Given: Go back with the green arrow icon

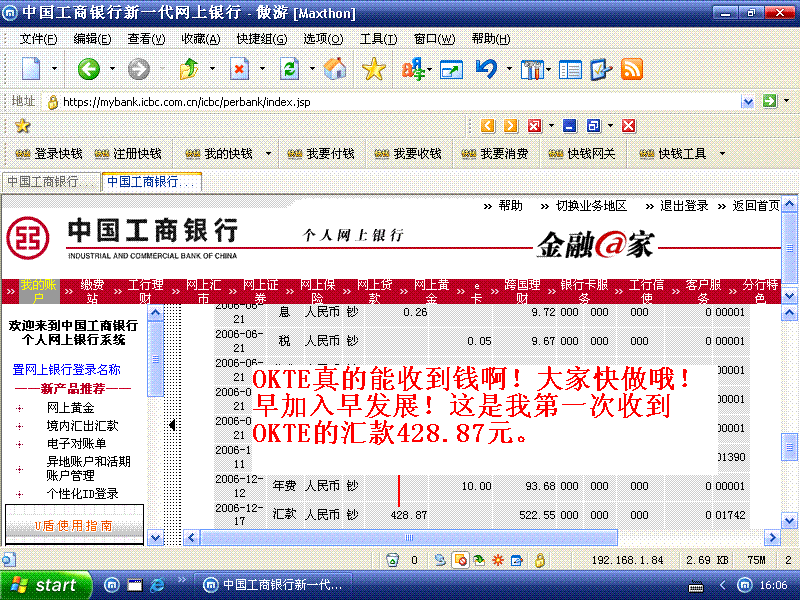Looking at the screenshot, I should click(88, 69).
